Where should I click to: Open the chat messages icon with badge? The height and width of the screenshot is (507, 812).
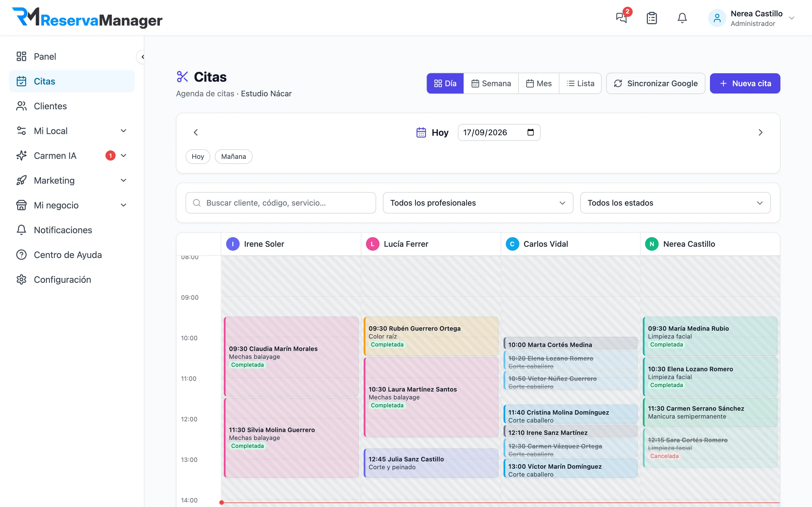[x=621, y=17]
